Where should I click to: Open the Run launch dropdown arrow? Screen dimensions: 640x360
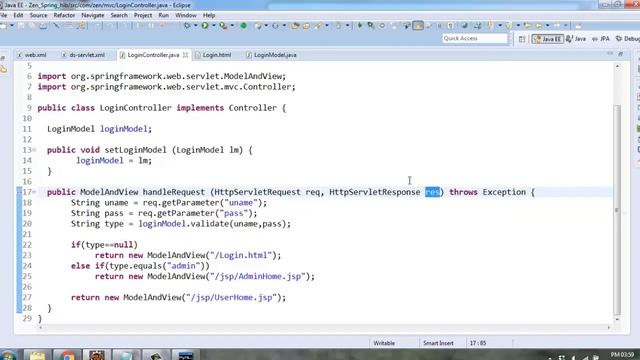pyautogui.click(x=213, y=26)
